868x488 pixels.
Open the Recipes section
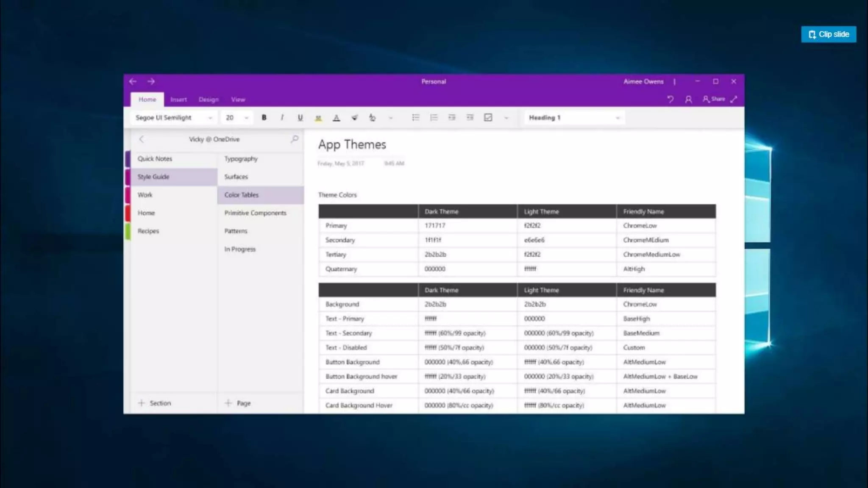[x=173, y=231]
